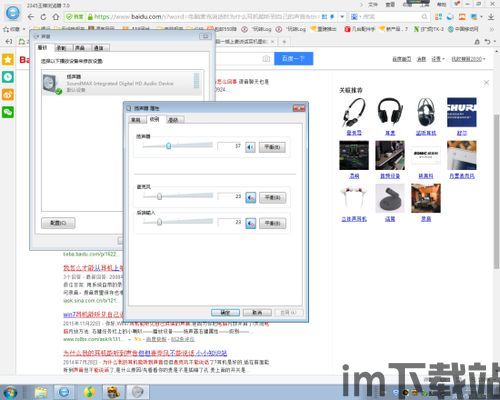Screen dimensions: 500x400
Task: Switch to the Recording tab in the Sound window
Action: pos(61,48)
